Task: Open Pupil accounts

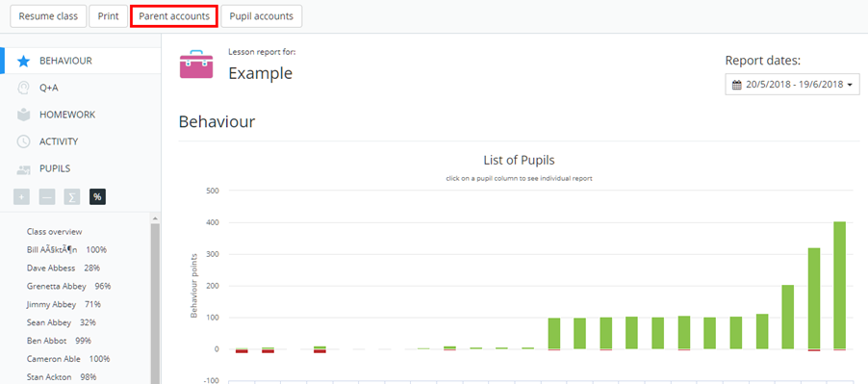Action: click(x=262, y=16)
